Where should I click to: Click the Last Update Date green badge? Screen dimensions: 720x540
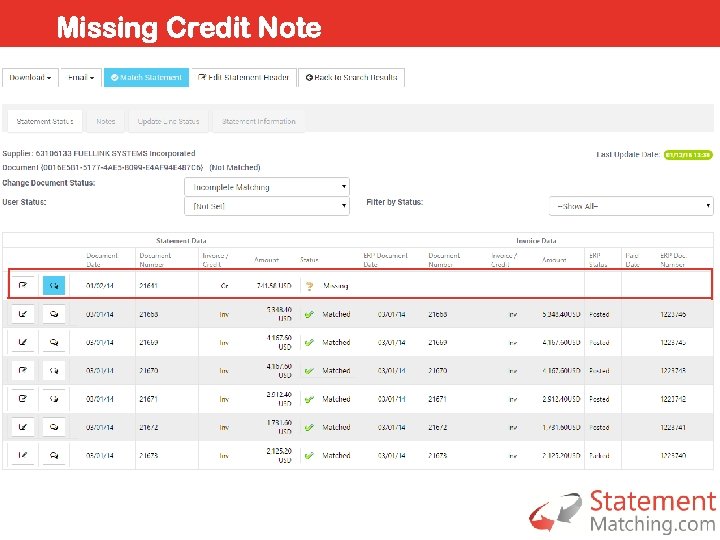pyautogui.click(x=688, y=155)
